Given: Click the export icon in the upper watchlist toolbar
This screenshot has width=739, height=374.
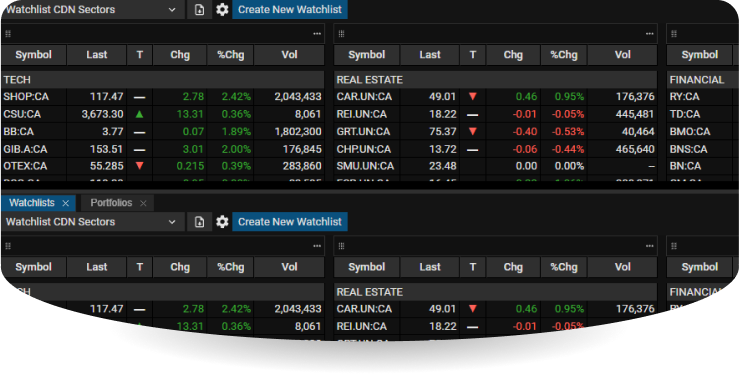Looking at the screenshot, I should coord(199,9).
